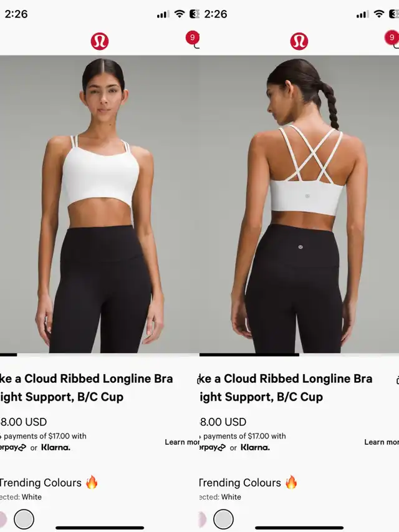The width and height of the screenshot is (399, 532).
Task: Tap the fire emoji beside Trending Colours on front-view screen
Action: pos(92,481)
